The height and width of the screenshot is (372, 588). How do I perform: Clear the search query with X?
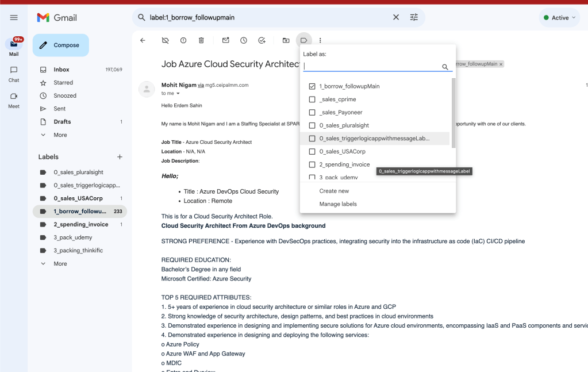click(x=396, y=17)
